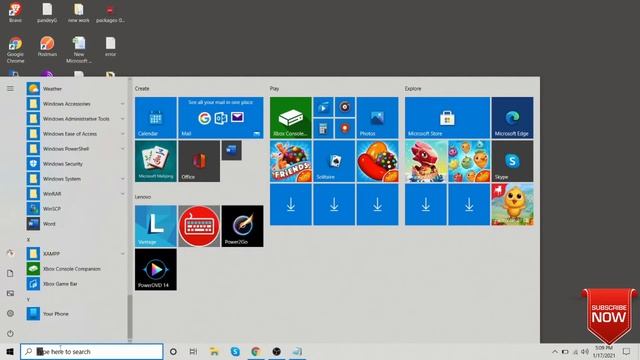640x360 pixels.
Task: Open Weather from app list
Action: (x=76, y=89)
